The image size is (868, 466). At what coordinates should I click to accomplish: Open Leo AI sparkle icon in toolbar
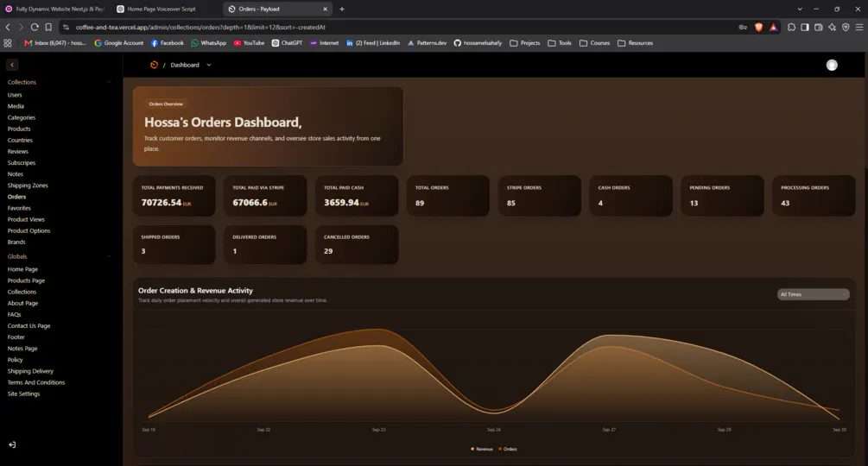(x=832, y=27)
